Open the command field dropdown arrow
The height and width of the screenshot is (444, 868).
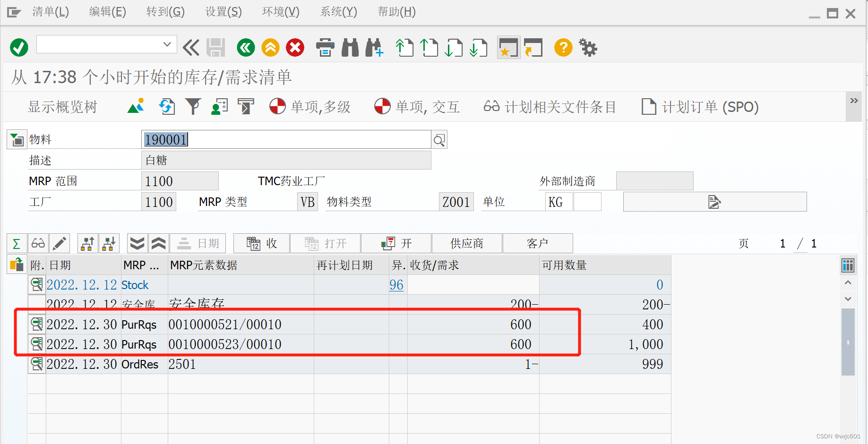coord(167,44)
